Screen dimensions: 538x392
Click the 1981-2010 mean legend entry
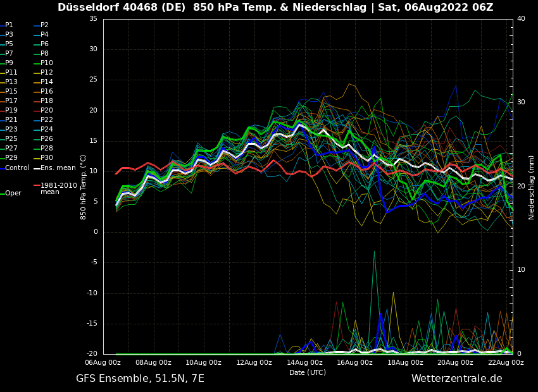(x=58, y=188)
